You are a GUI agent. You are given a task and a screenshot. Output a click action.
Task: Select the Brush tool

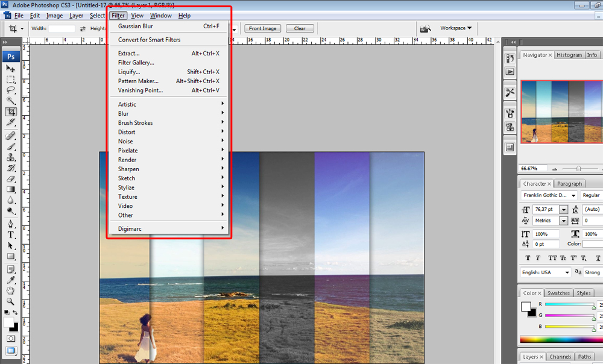[11, 146]
